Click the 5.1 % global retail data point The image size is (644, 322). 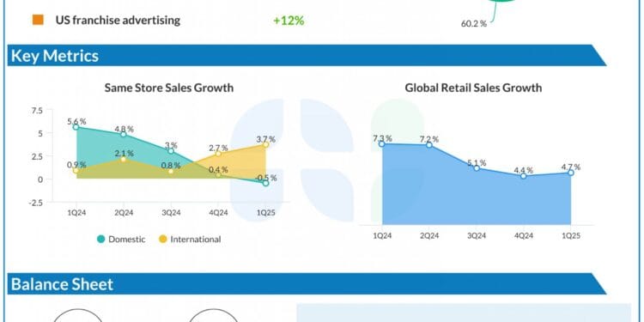point(477,168)
